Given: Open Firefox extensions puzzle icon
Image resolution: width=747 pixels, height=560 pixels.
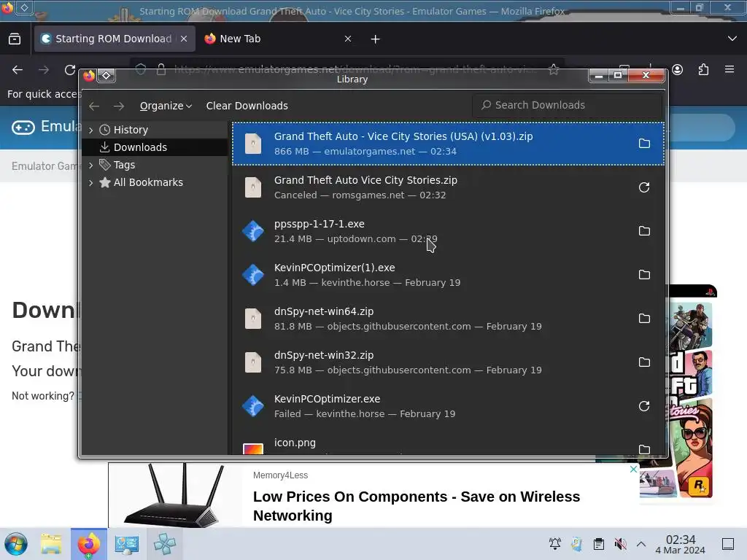Looking at the screenshot, I should click(x=704, y=70).
